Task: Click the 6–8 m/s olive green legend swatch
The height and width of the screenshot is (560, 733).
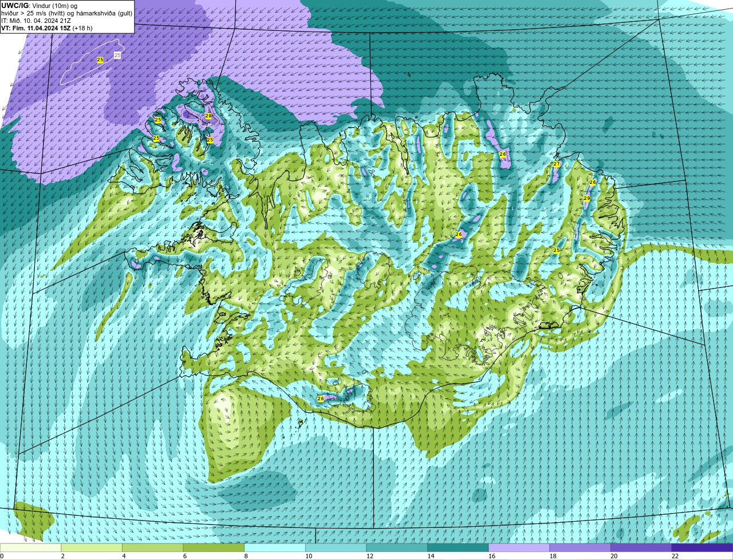Action: coord(214,547)
